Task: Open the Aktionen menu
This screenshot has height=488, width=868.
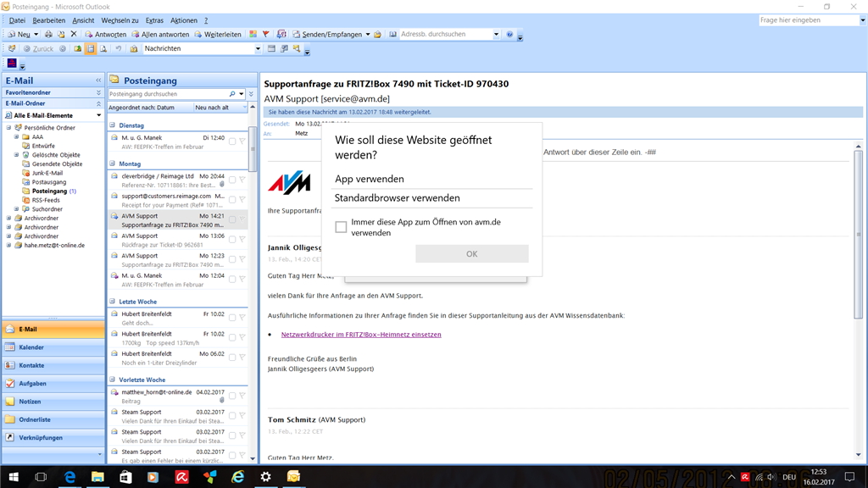Action: click(x=184, y=20)
